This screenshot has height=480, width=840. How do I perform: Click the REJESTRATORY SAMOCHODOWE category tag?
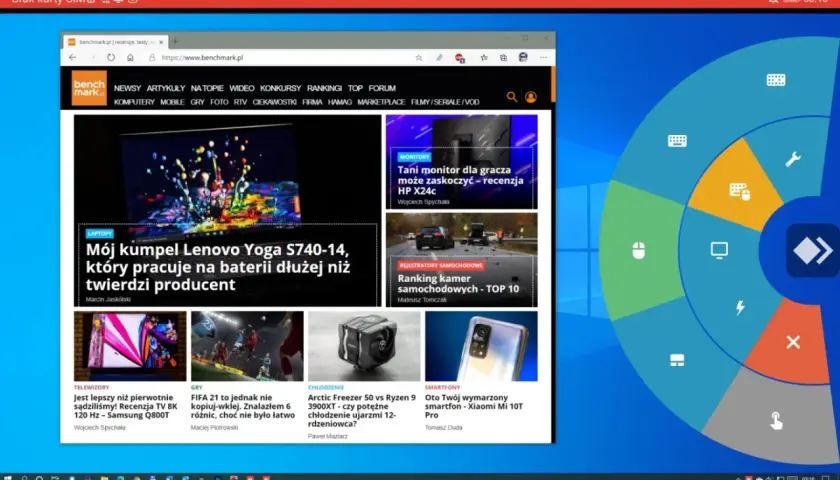tap(441, 265)
